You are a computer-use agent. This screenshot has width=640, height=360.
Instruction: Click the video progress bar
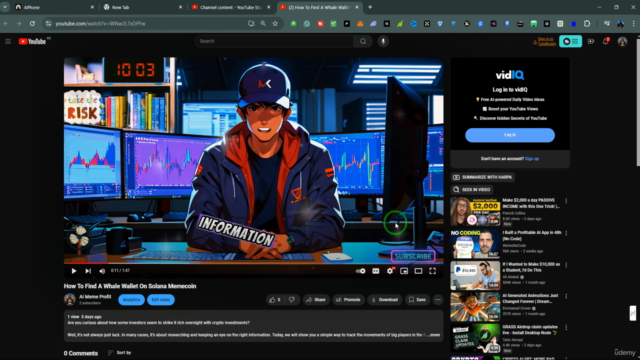click(253, 264)
